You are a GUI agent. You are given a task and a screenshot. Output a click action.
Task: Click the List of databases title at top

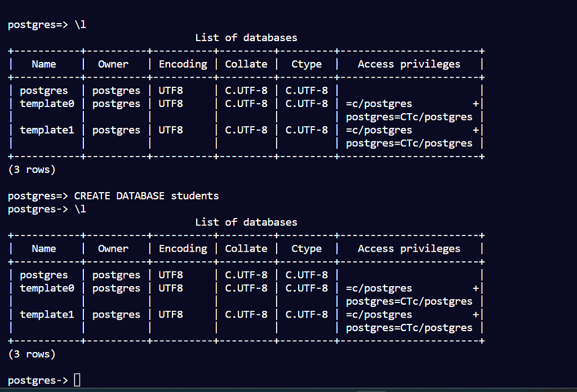[246, 37]
